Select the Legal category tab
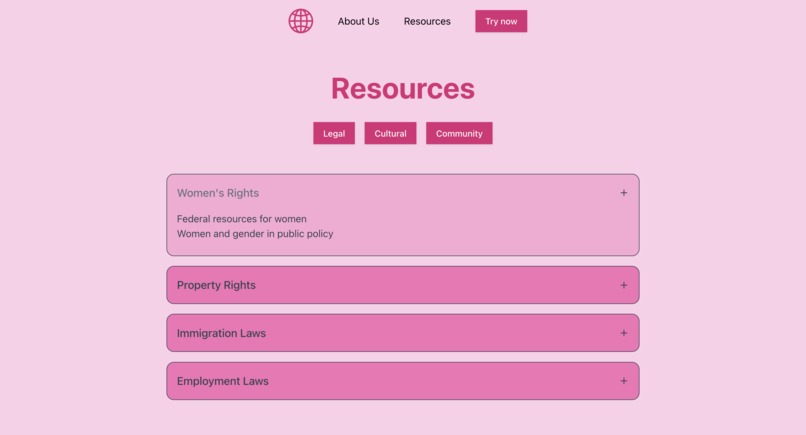Screen dimensions: 806x435 334,133
